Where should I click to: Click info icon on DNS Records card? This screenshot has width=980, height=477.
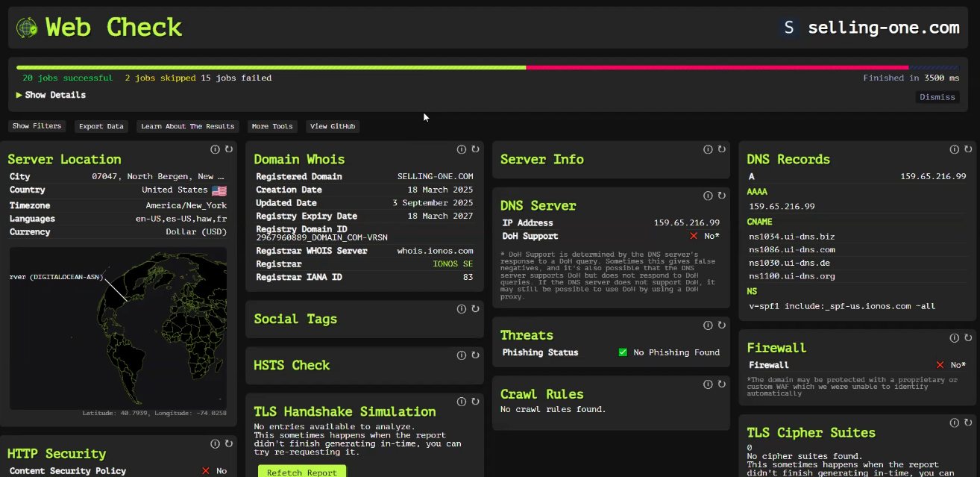point(955,149)
